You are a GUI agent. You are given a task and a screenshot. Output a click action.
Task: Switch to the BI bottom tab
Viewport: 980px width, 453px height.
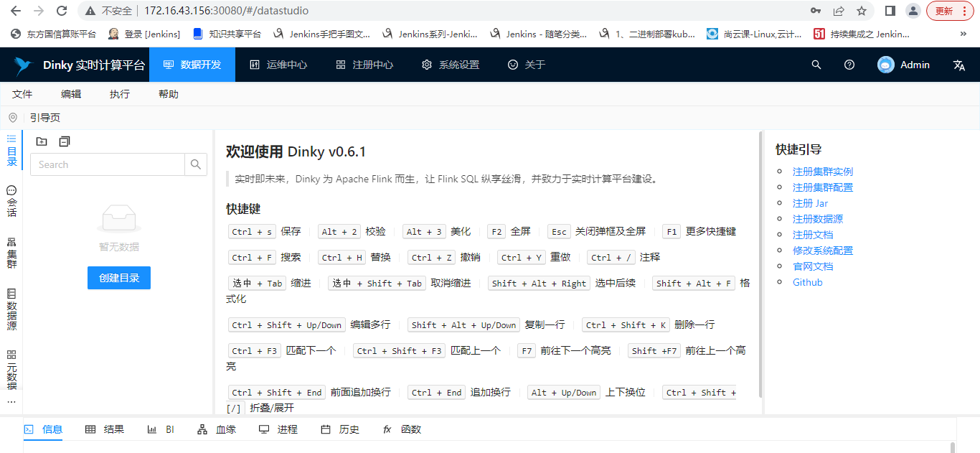point(161,429)
